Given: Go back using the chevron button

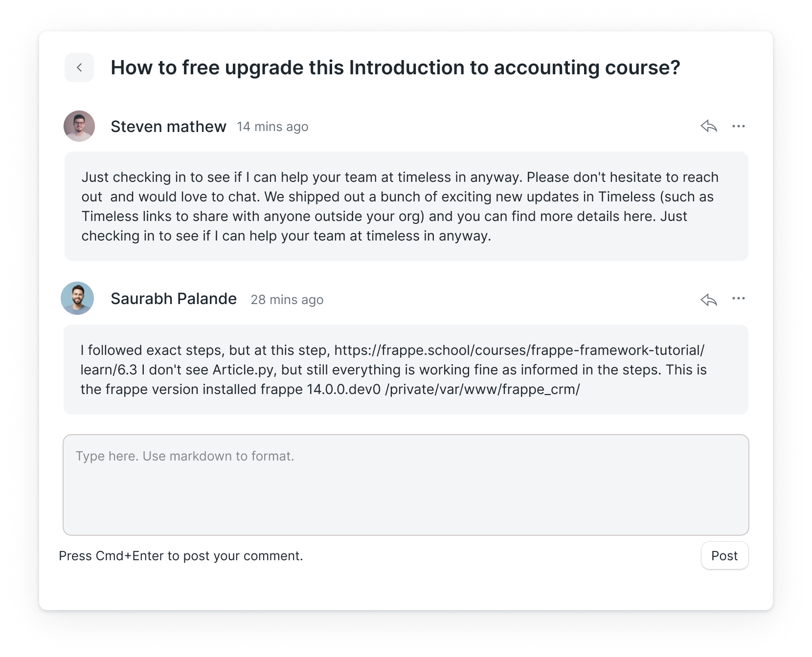Looking at the screenshot, I should 79,67.
